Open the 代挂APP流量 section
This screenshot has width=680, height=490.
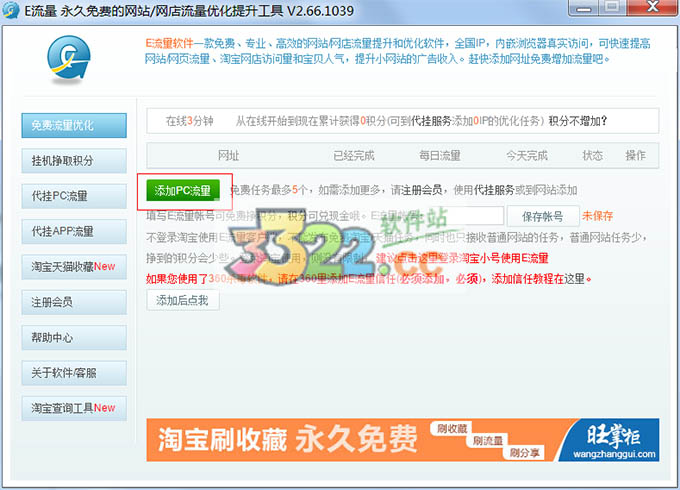tap(74, 232)
